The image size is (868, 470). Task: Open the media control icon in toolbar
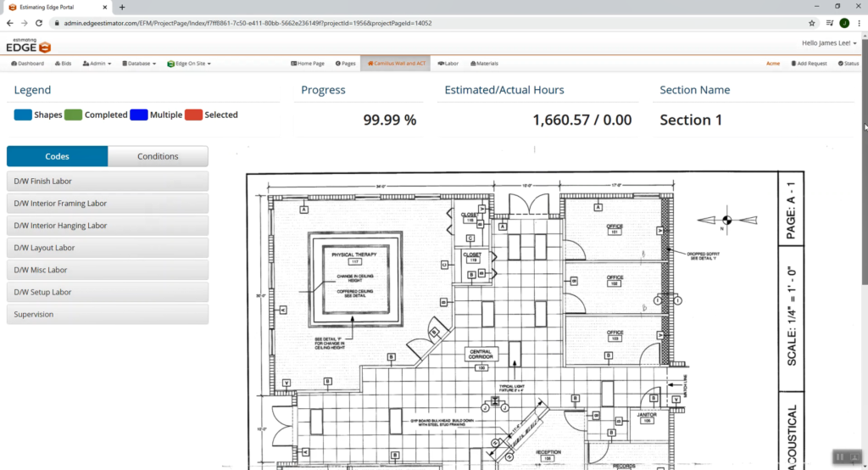pyautogui.click(x=829, y=23)
